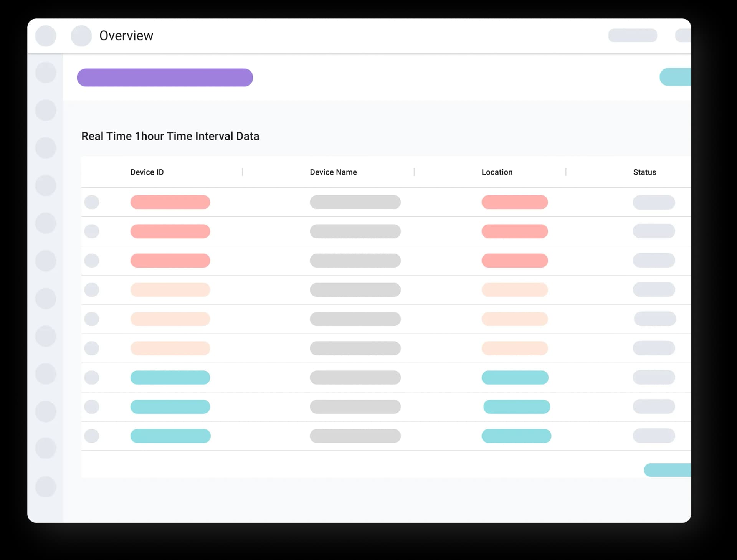Switch to the Overview tab
Viewport: 737px width, 560px height.
[126, 35]
